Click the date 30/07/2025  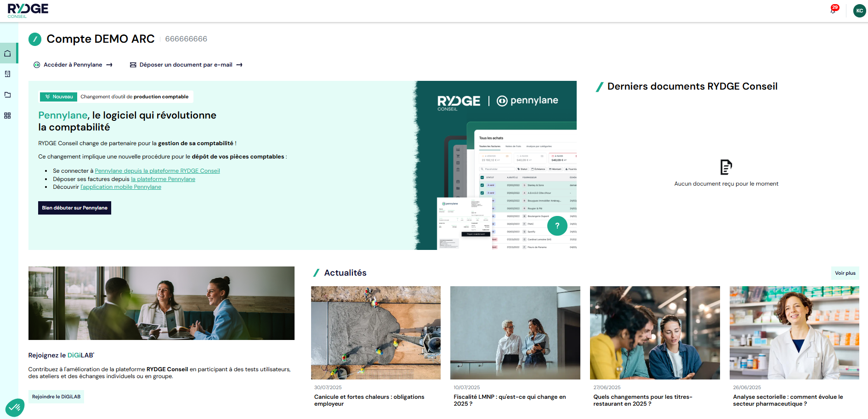[328, 387]
